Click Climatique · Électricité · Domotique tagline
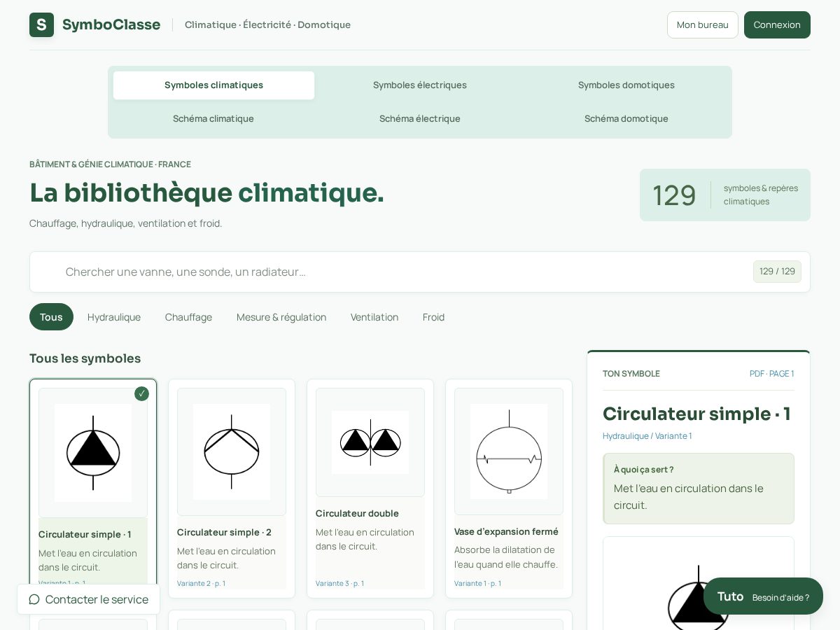840x630 pixels. [267, 24]
